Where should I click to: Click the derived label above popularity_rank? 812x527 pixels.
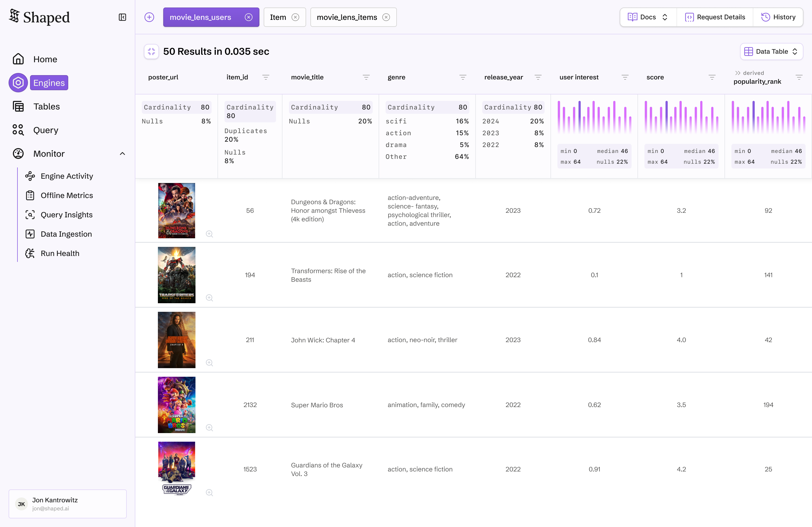[x=749, y=73]
